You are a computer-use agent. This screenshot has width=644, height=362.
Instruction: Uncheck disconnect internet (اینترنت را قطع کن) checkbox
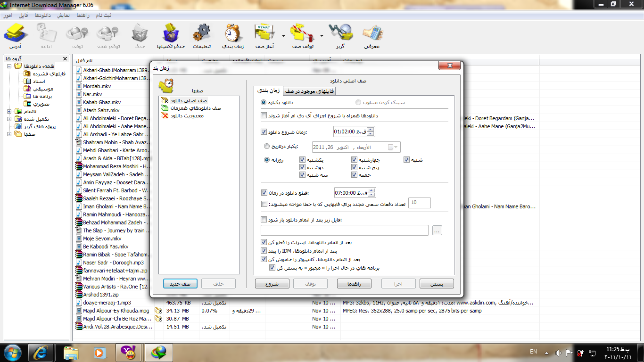264,242
